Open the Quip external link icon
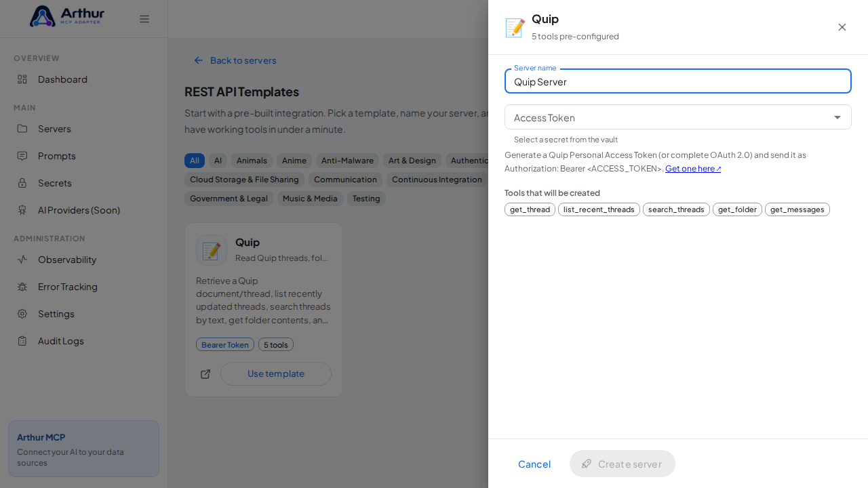 (x=205, y=374)
